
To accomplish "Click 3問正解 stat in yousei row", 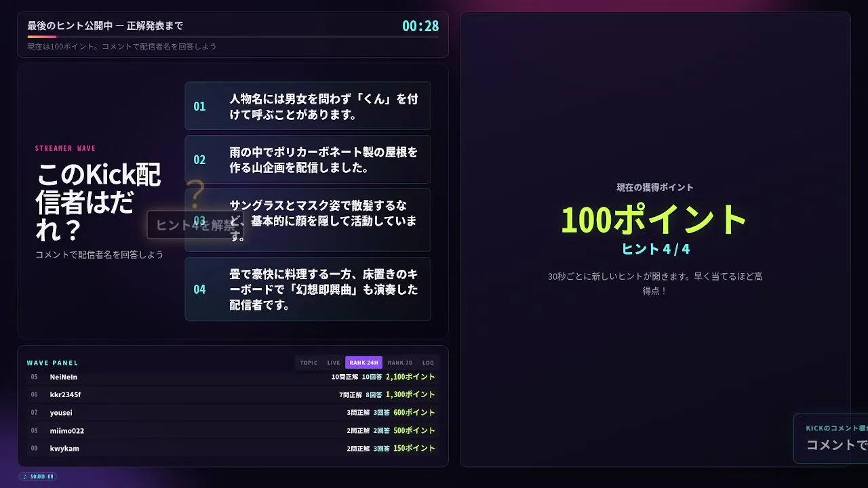I will click(358, 413).
